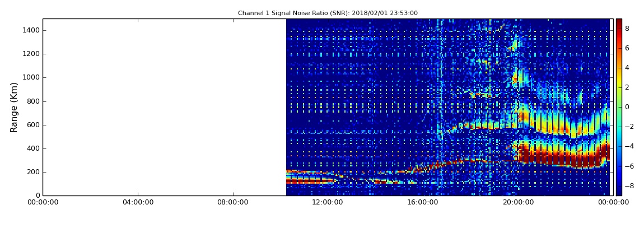644x228 pixels.
Task: Click the green middle of the colorbar near 0
Action: pyautogui.click(x=619, y=107)
